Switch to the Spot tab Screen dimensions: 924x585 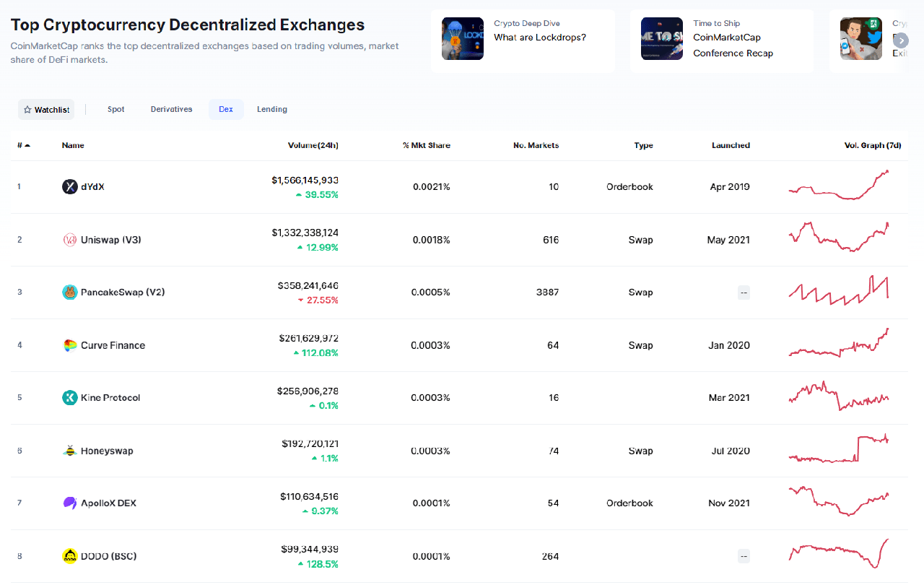(x=116, y=110)
